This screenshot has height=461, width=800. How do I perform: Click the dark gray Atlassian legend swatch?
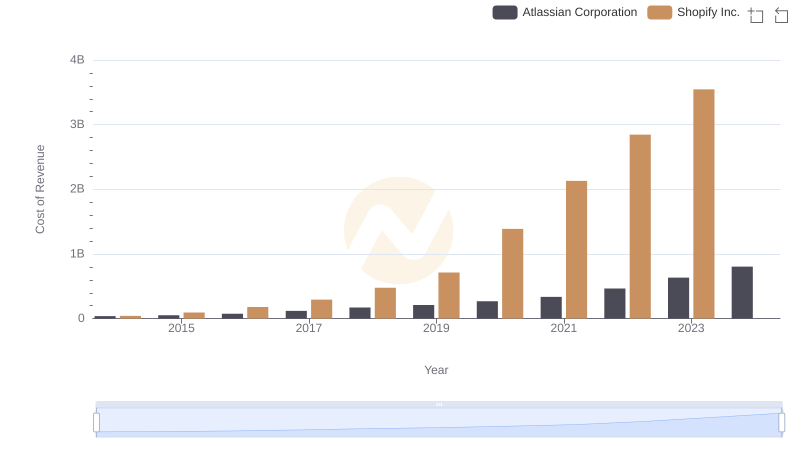[x=505, y=12]
